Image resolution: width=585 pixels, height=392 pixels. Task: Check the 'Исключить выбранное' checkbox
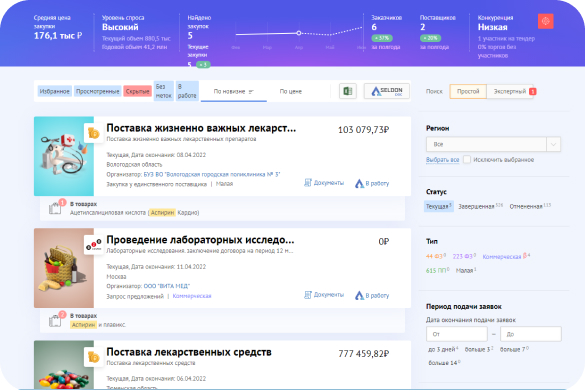467,159
